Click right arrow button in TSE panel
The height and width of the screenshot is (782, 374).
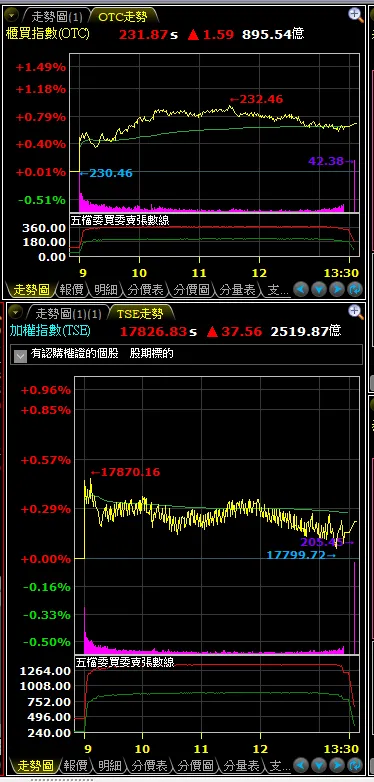337,765
